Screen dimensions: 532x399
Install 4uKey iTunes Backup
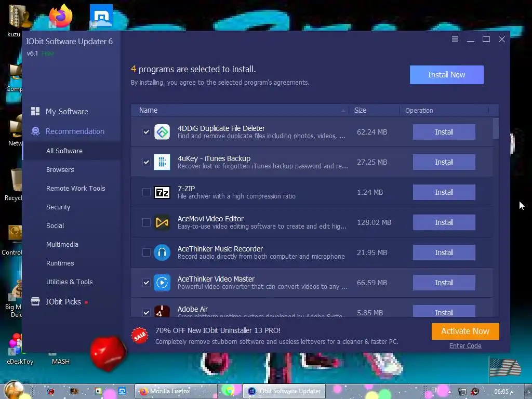444,162
